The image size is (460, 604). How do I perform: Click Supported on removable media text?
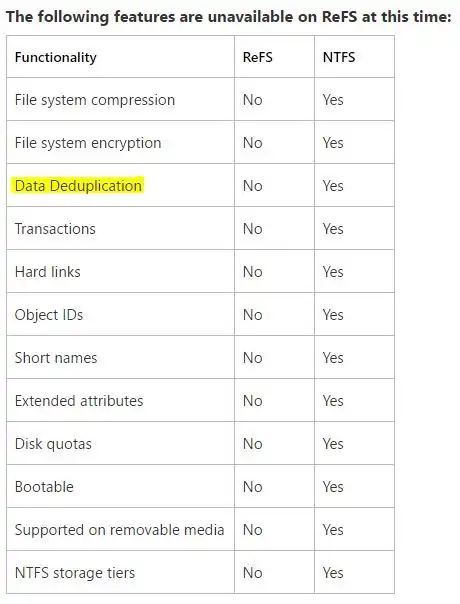click(x=119, y=530)
